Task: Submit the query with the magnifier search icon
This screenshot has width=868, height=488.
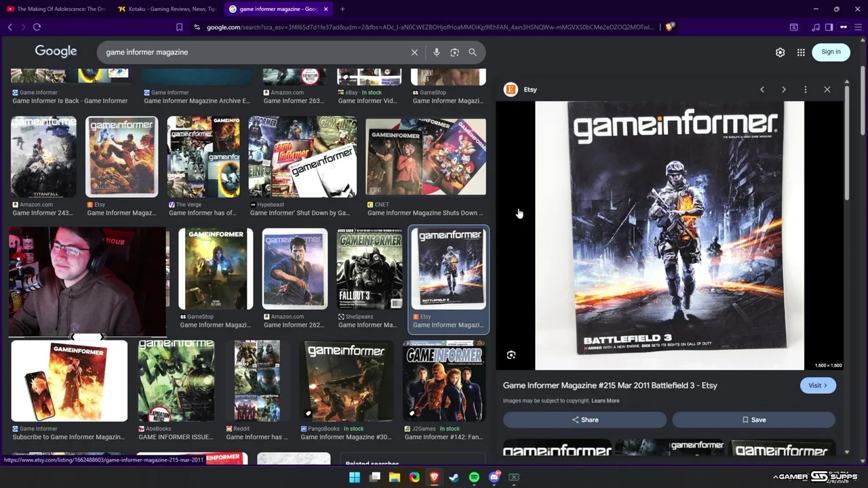Action: coord(473,52)
